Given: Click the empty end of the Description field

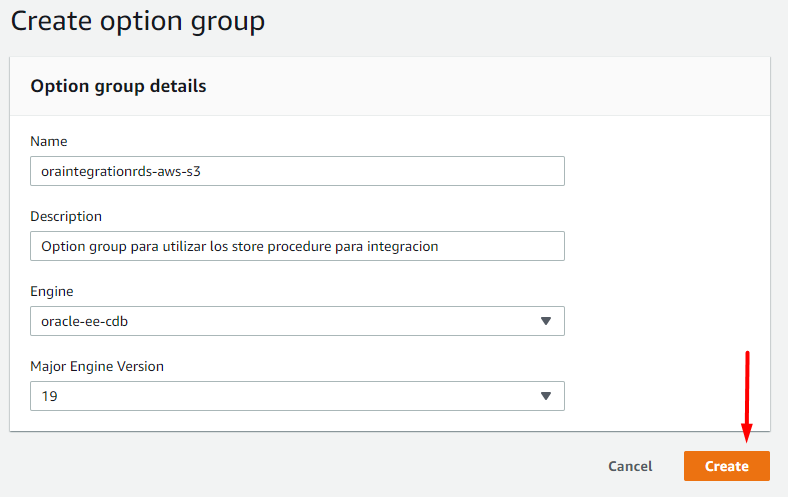Looking at the screenshot, I should [x=520, y=246].
